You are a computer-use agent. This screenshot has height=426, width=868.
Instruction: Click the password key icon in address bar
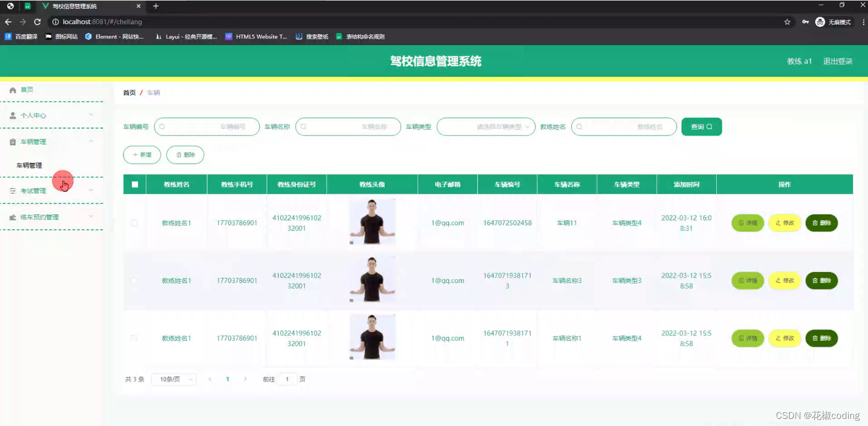(805, 22)
